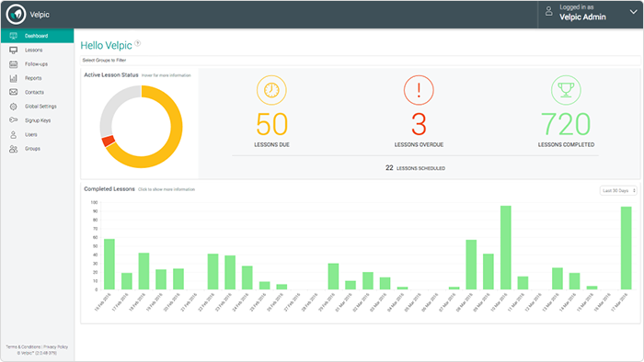The width and height of the screenshot is (644, 362).
Task: Click the Lessons Due clock icon
Action: point(271,90)
